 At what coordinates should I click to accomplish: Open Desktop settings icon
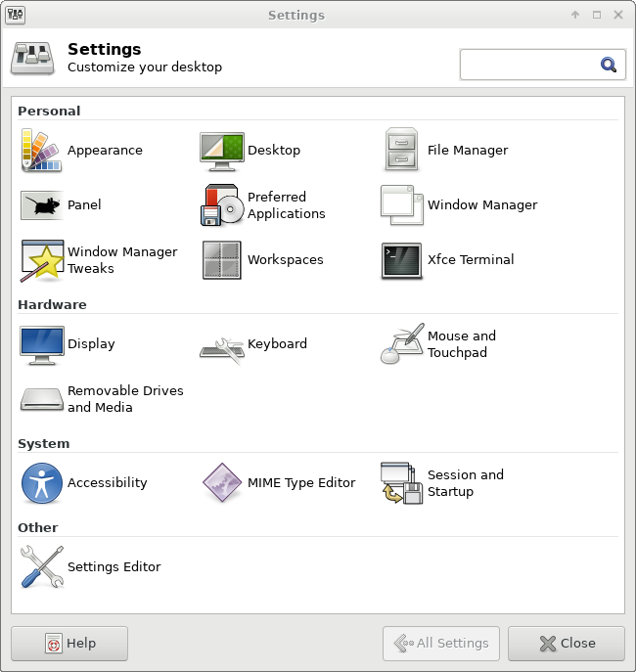pos(221,151)
